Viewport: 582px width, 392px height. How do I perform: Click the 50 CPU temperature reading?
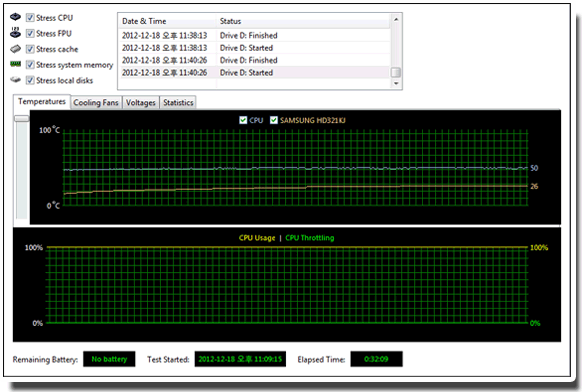[x=534, y=168]
